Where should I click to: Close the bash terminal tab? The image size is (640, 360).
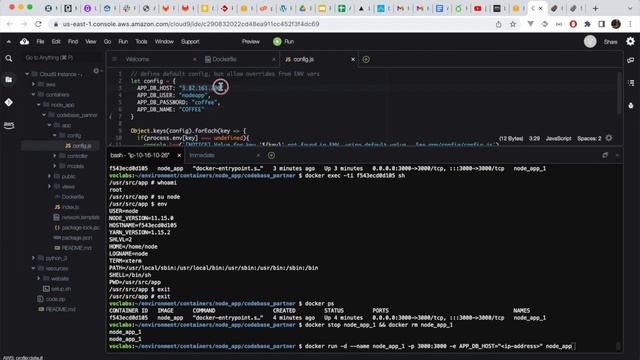179,156
